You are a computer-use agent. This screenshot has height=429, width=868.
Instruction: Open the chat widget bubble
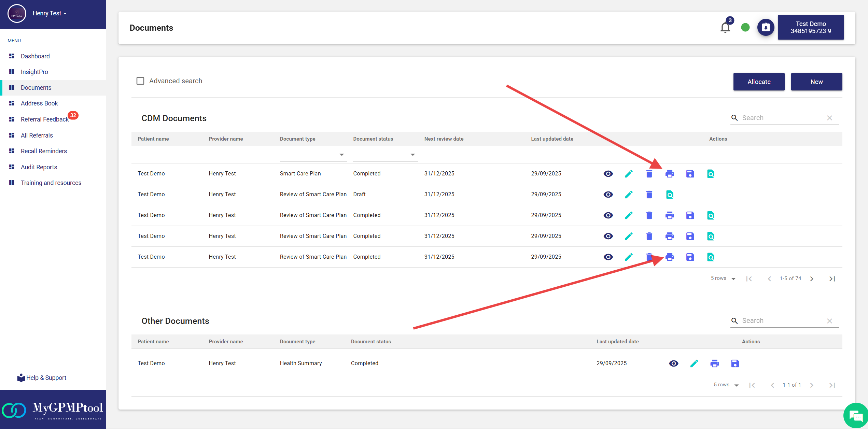point(856,416)
